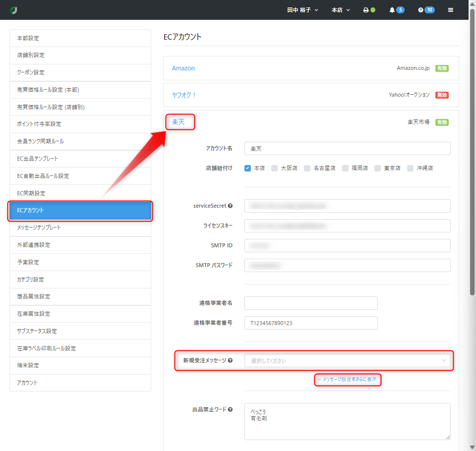Open 予実設定 in the sidebar
Screen dimensions: 476x451
[x=80, y=262]
